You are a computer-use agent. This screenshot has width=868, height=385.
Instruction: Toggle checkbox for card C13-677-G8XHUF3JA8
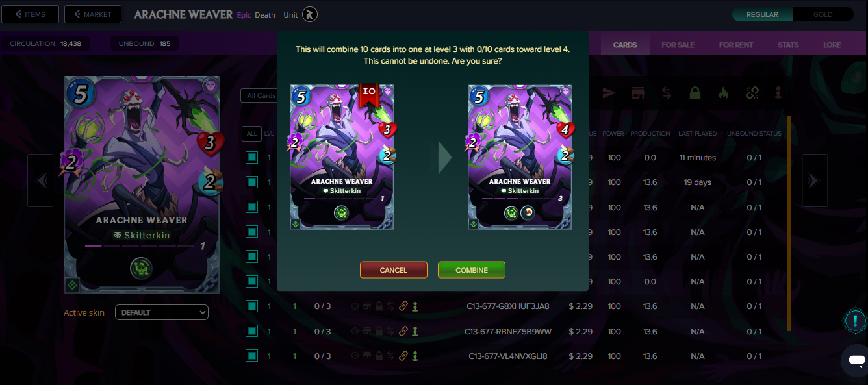pyautogui.click(x=251, y=306)
